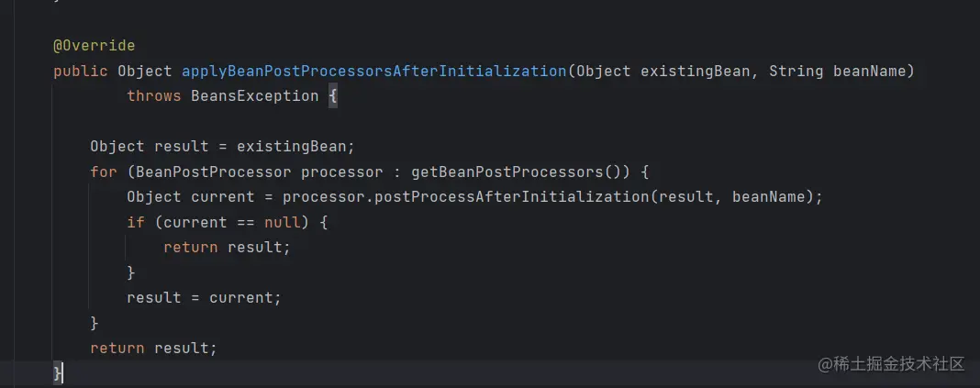Click the existingBean parameter in method signature
The width and height of the screenshot is (980, 388).
[x=695, y=72]
